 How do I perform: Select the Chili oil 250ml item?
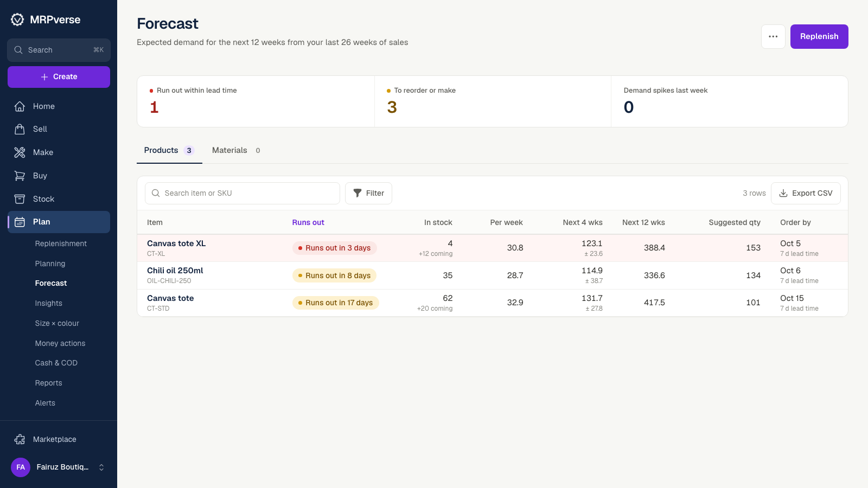click(175, 271)
